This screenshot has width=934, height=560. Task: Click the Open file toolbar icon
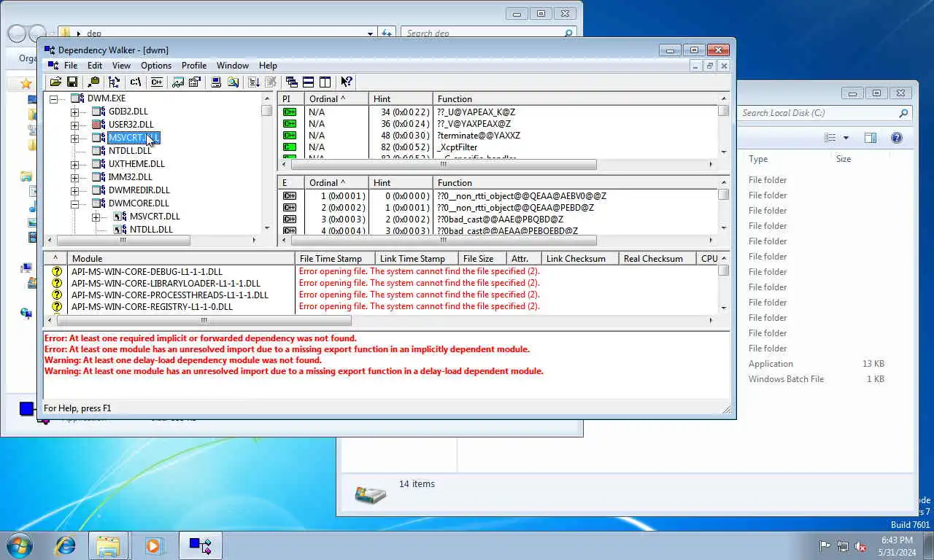pos(55,82)
